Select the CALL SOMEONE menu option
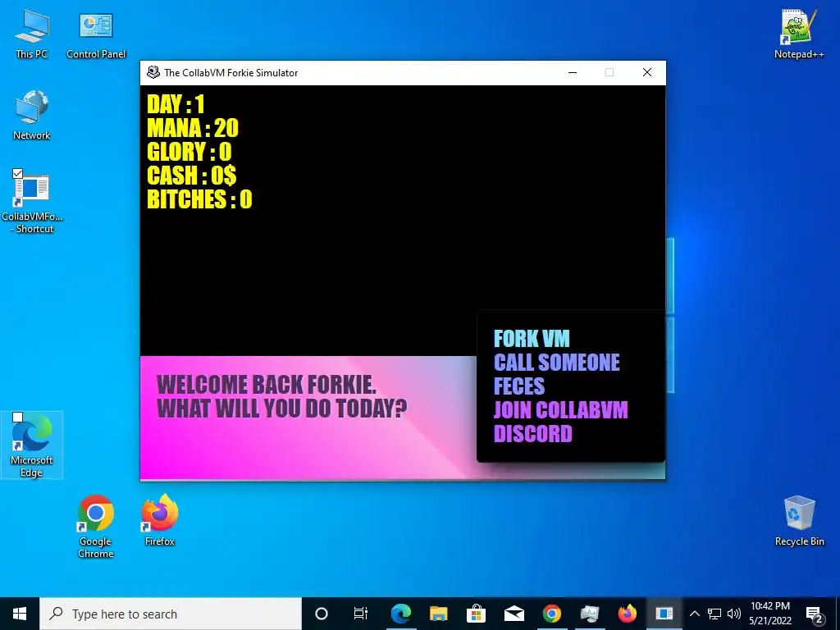Screen dimensions: 840x630 tap(557, 363)
